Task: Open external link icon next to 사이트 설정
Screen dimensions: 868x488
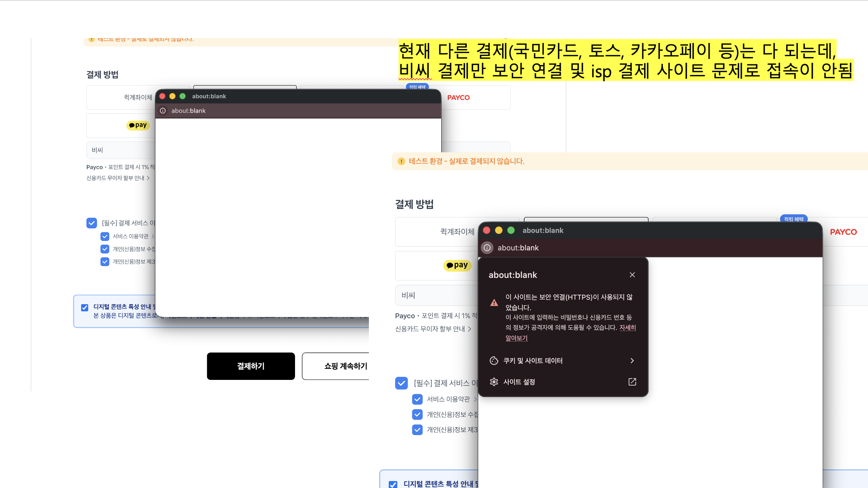Action: click(632, 382)
